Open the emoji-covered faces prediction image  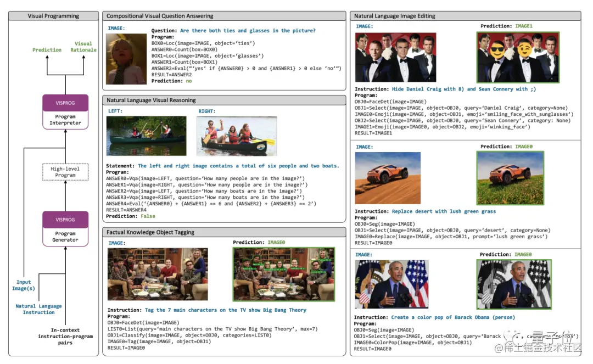pos(518,57)
